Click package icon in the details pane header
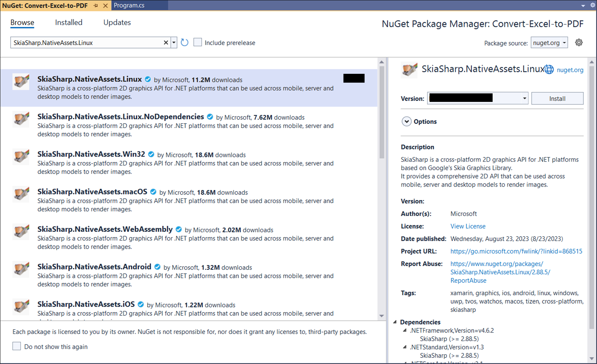This screenshot has height=364, width=597. click(x=409, y=70)
